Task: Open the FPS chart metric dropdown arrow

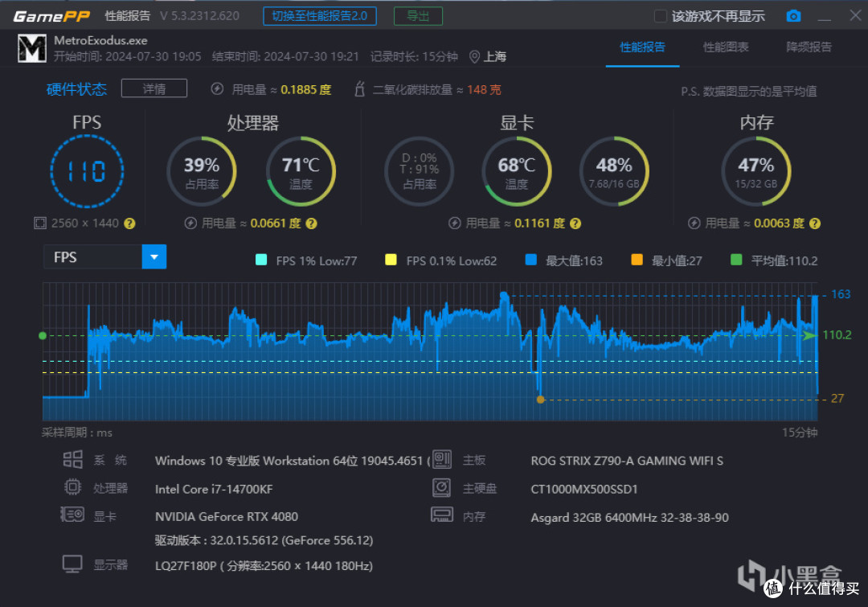Action: tap(154, 257)
